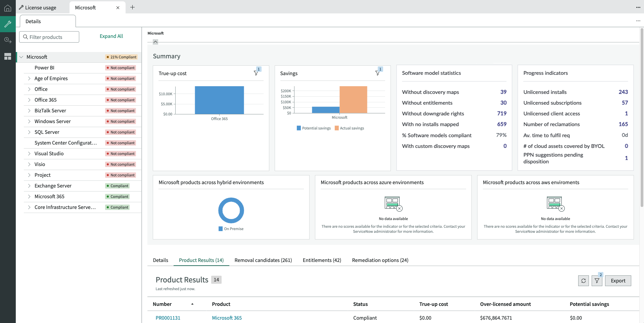Open the Details tab below summary
644x323 pixels.
pos(160,260)
